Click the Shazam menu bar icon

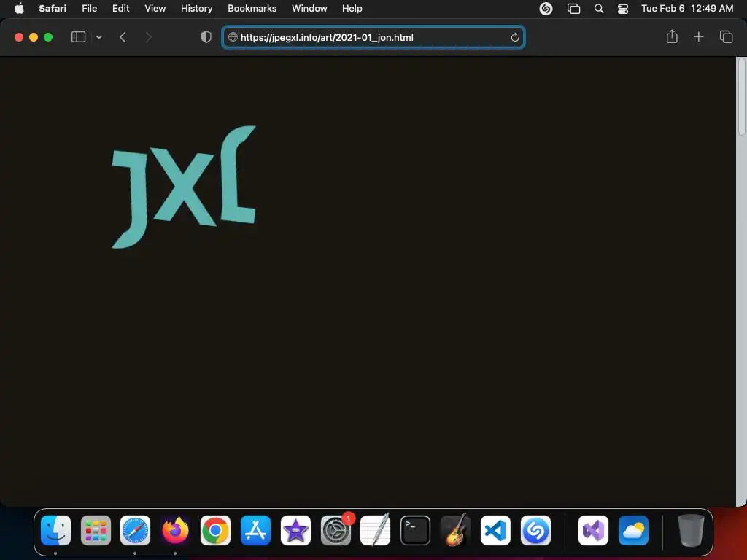coord(546,9)
